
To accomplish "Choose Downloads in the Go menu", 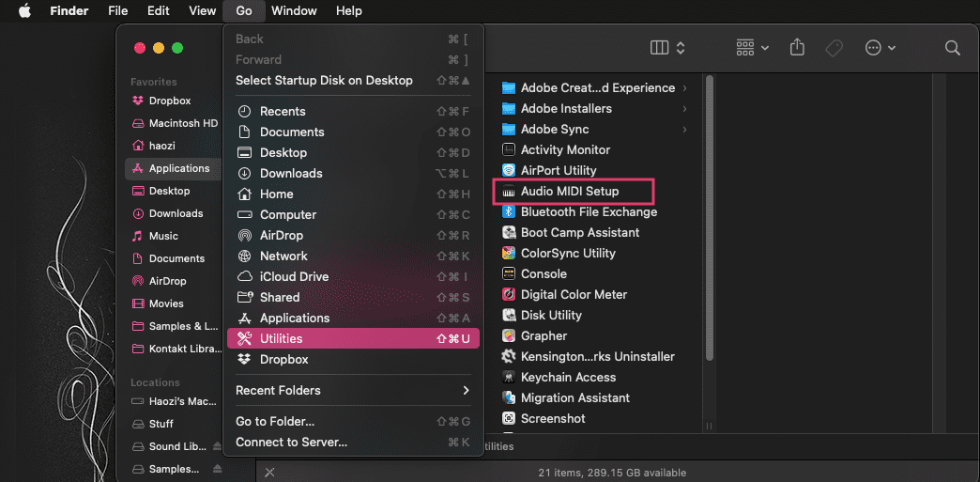I will [x=353, y=174].
